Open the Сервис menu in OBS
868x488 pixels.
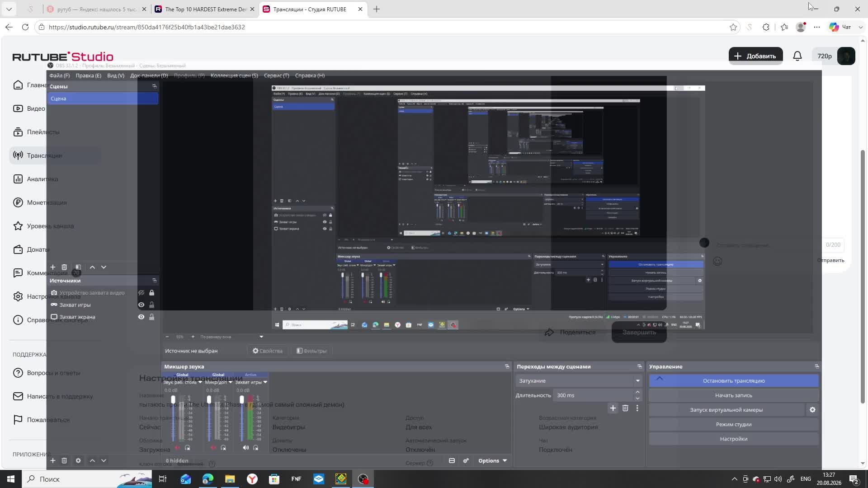click(276, 75)
